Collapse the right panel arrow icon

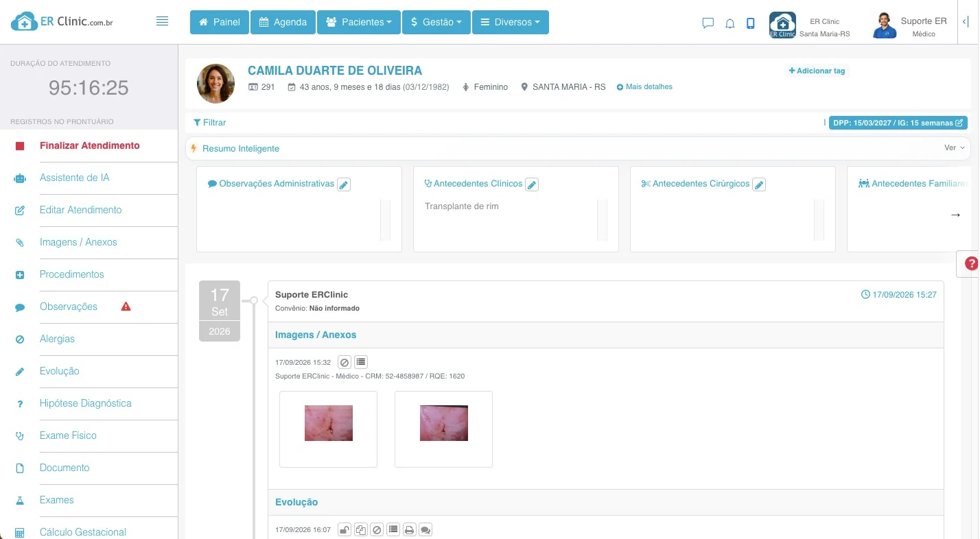[x=965, y=22]
